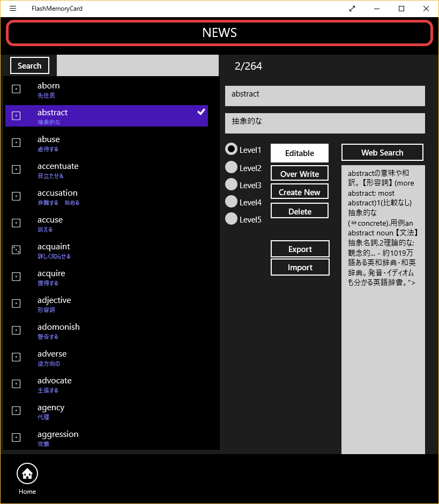Click the Web Search button

382,152
